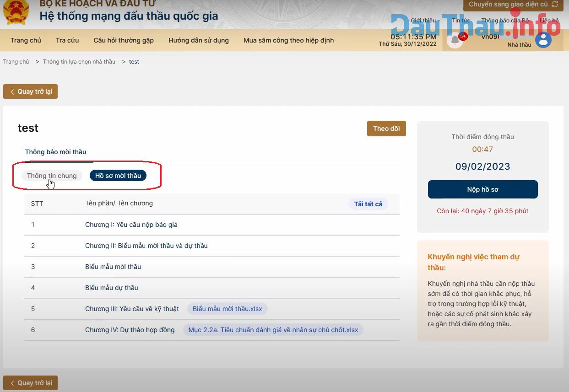Open Chương I: Yêu cầu nộp báo giá
The image size is (569, 392).
132,225
